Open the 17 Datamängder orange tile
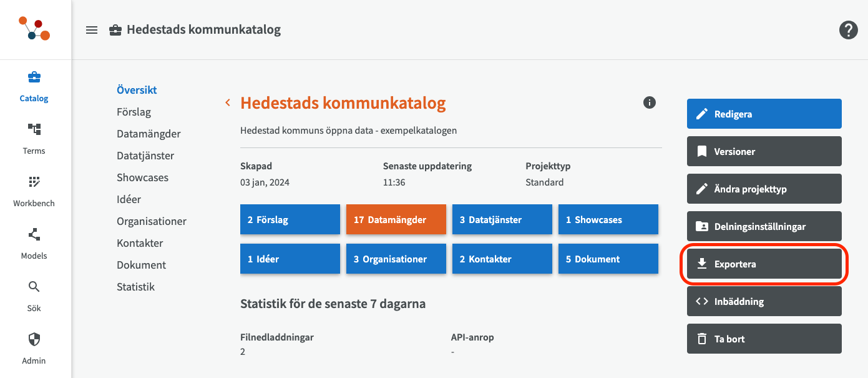The height and width of the screenshot is (378, 868). tap(396, 220)
